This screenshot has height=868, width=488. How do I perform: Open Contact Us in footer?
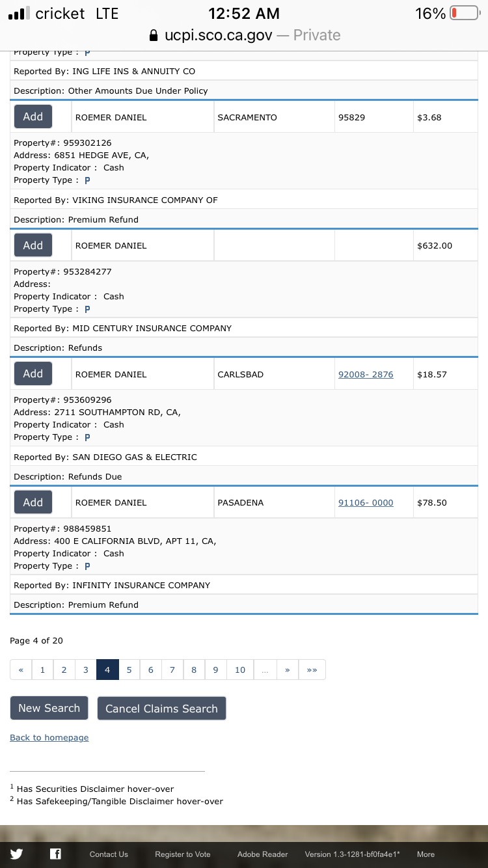109,854
